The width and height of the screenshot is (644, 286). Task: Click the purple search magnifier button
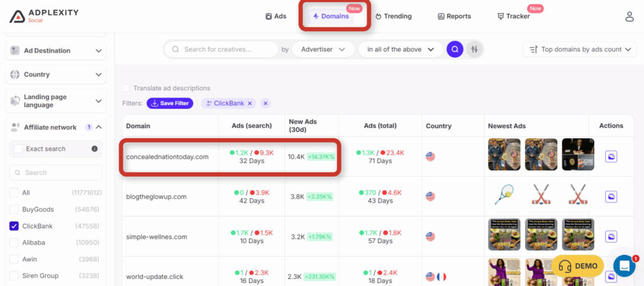[x=455, y=49]
